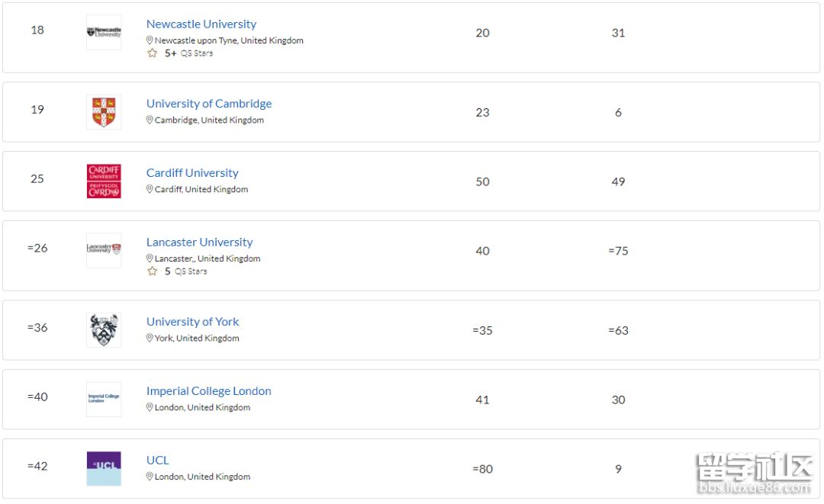The height and width of the screenshot is (504, 824).
Task: Click the Imperial College London logo
Action: point(104,398)
